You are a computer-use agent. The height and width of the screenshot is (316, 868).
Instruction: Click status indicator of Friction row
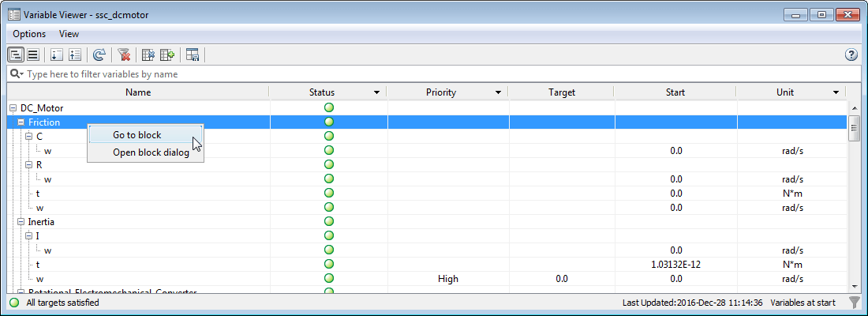click(329, 122)
